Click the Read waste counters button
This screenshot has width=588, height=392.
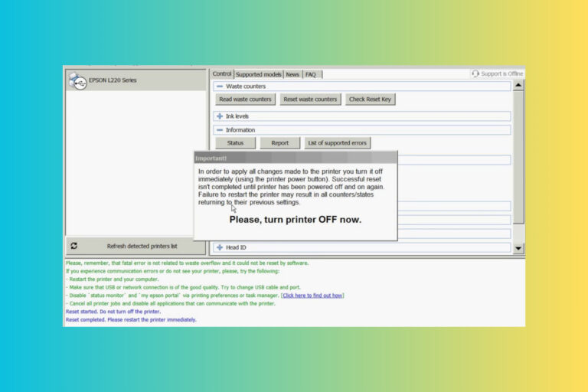tap(245, 99)
